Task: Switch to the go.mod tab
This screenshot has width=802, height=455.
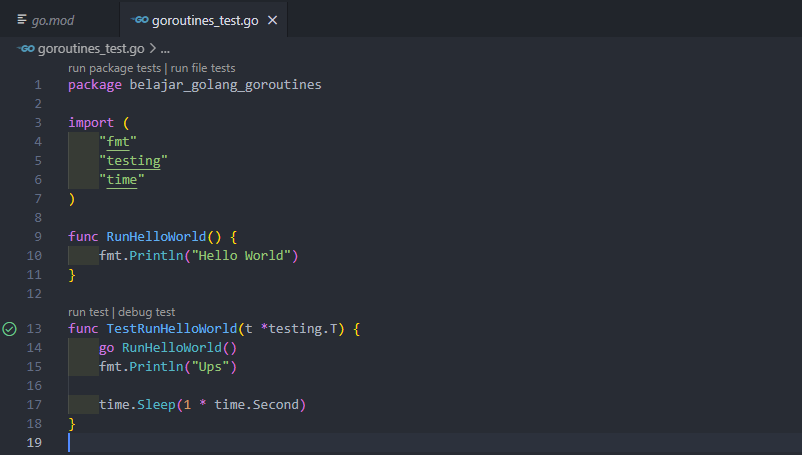Action: pos(53,20)
